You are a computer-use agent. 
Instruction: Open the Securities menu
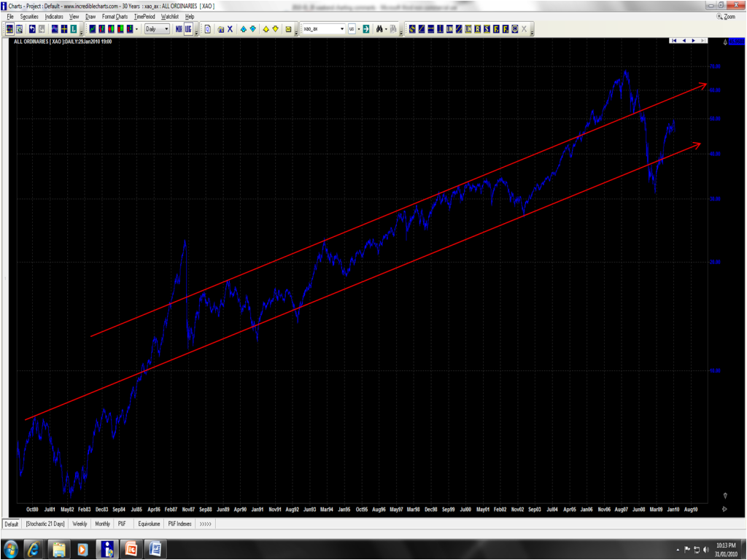[x=29, y=17]
